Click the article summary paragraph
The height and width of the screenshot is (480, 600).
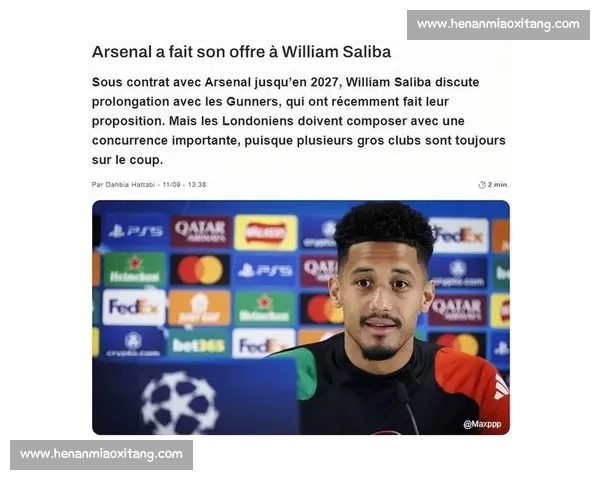click(298, 121)
